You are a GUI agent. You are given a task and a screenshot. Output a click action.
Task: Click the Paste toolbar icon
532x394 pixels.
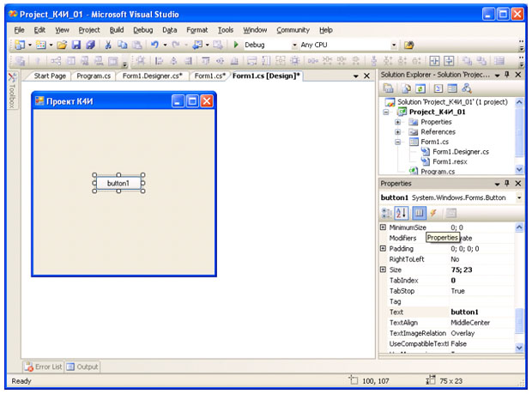click(x=136, y=45)
